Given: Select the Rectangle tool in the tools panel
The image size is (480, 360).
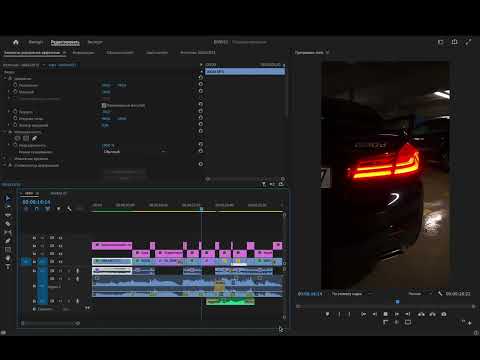Looking at the screenshot, I should pos(8,250).
